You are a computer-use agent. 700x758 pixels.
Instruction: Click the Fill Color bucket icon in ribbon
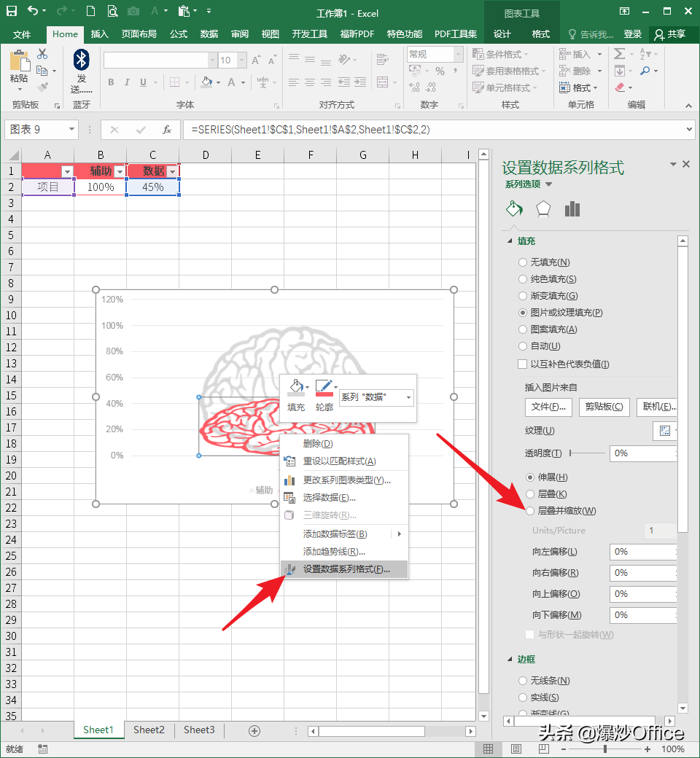click(x=207, y=82)
